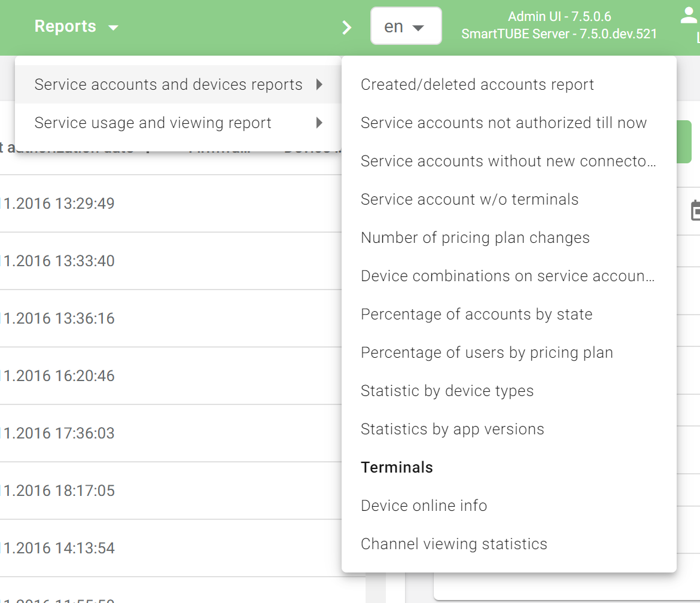
Task: Select row with time 14:13:54
Action: (x=171, y=548)
